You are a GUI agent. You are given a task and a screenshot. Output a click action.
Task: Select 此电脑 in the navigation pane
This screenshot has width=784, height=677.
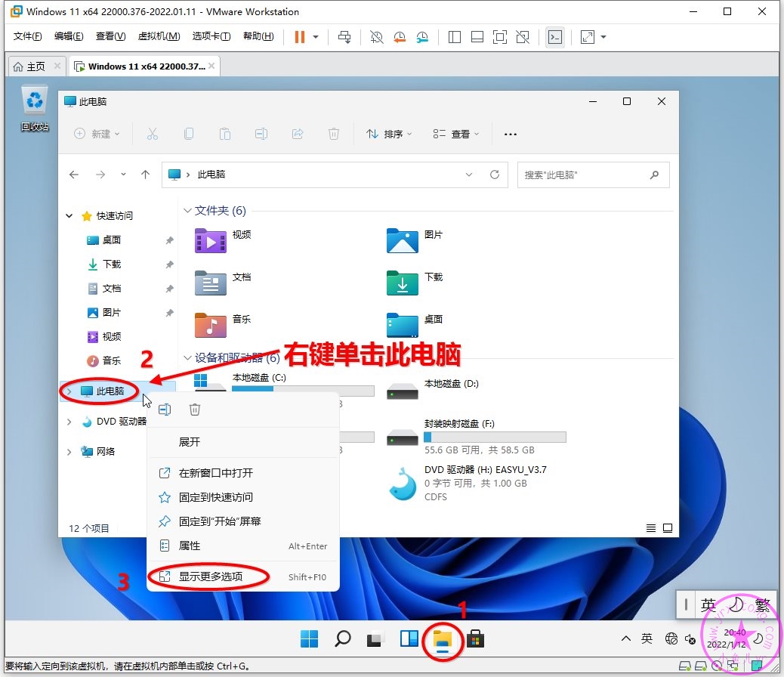(x=110, y=391)
